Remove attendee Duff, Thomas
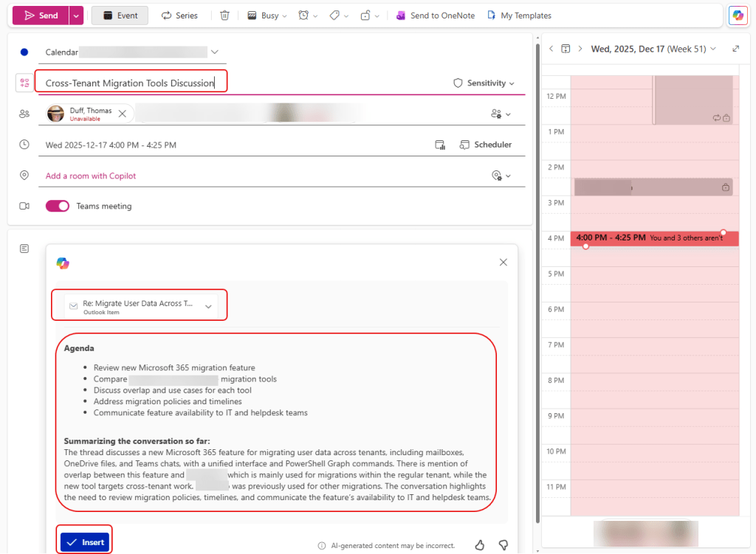The image size is (756, 554). [123, 114]
